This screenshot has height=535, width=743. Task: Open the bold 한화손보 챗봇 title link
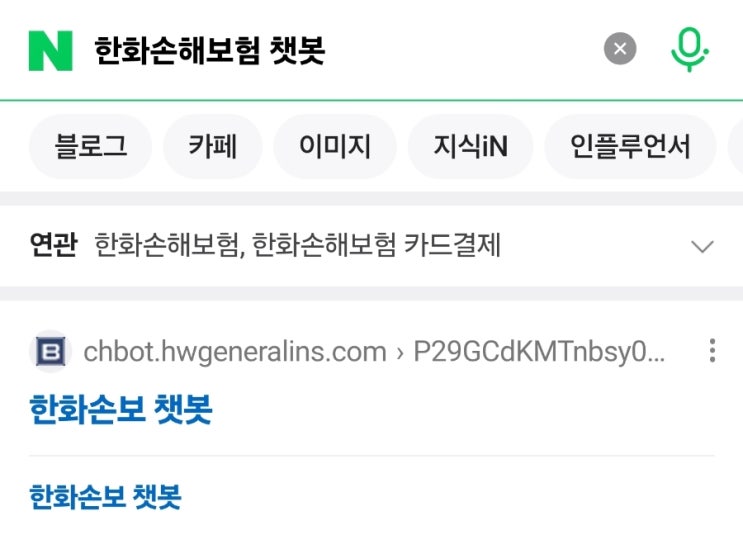[121, 409]
